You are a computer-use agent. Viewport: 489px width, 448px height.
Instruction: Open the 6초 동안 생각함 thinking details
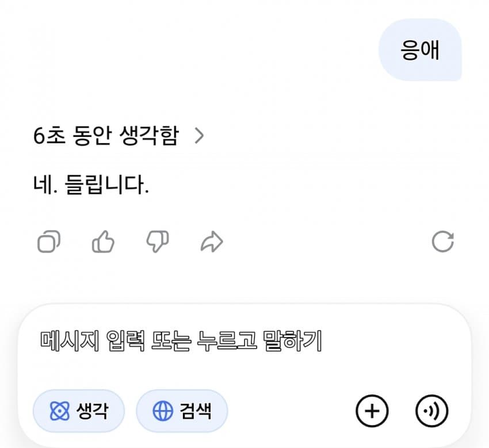pos(106,136)
